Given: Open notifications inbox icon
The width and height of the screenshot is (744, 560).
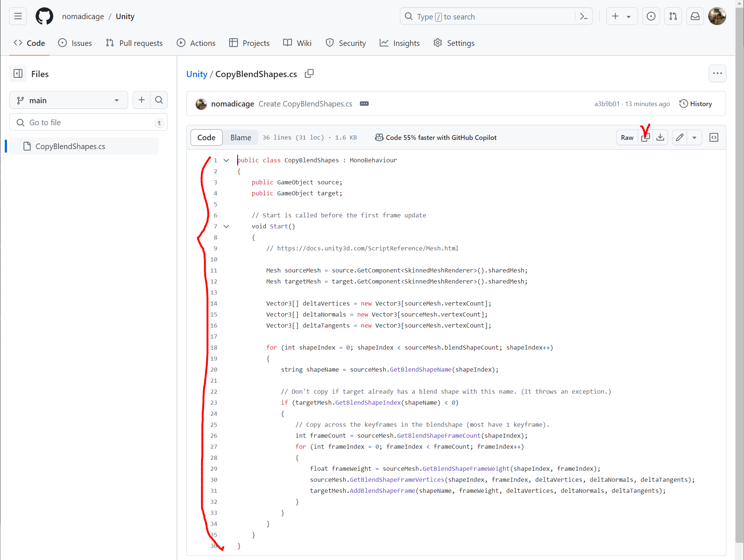Looking at the screenshot, I should [695, 17].
